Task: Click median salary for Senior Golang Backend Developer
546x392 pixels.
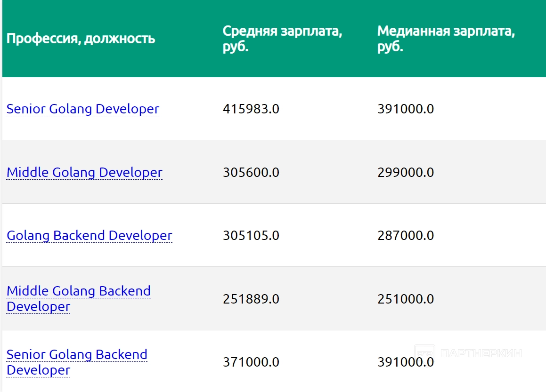Action: (x=406, y=363)
